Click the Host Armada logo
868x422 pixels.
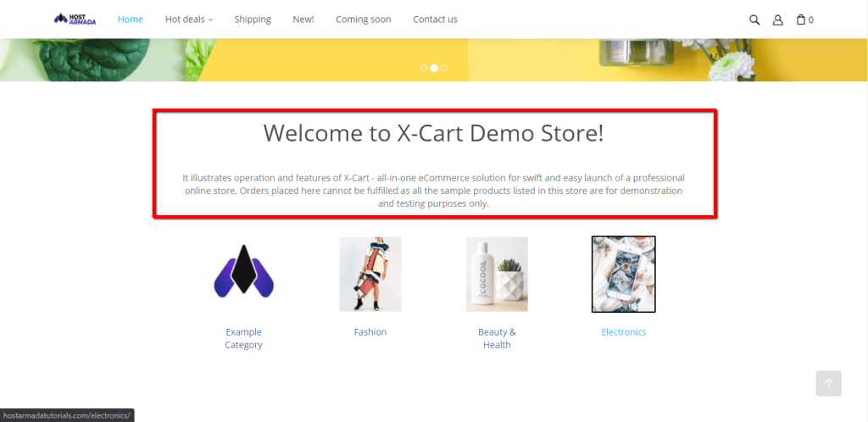(x=75, y=19)
